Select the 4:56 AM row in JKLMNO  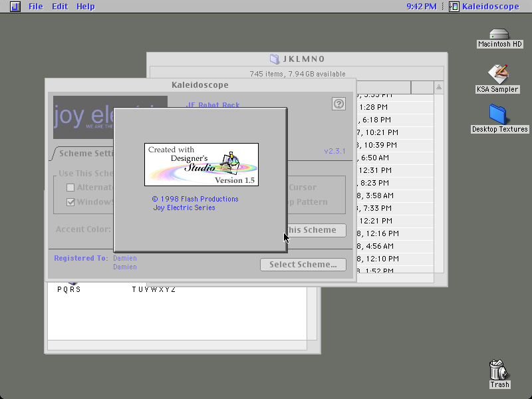pyautogui.click(x=395, y=246)
